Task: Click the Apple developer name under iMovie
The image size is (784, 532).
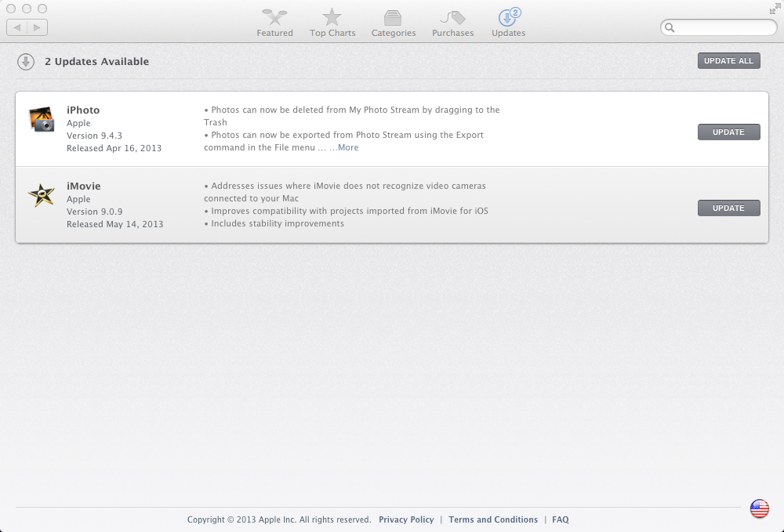Action: coord(78,199)
